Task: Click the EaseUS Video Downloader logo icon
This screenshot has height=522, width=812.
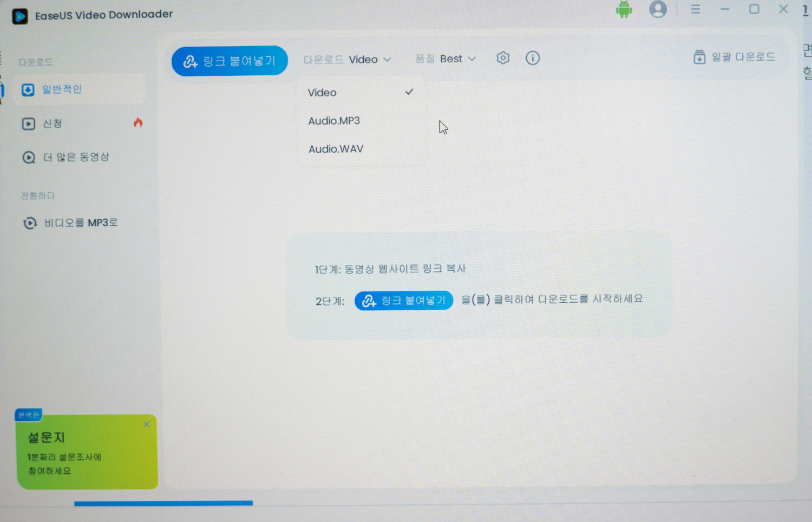Action: pos(20,16)
